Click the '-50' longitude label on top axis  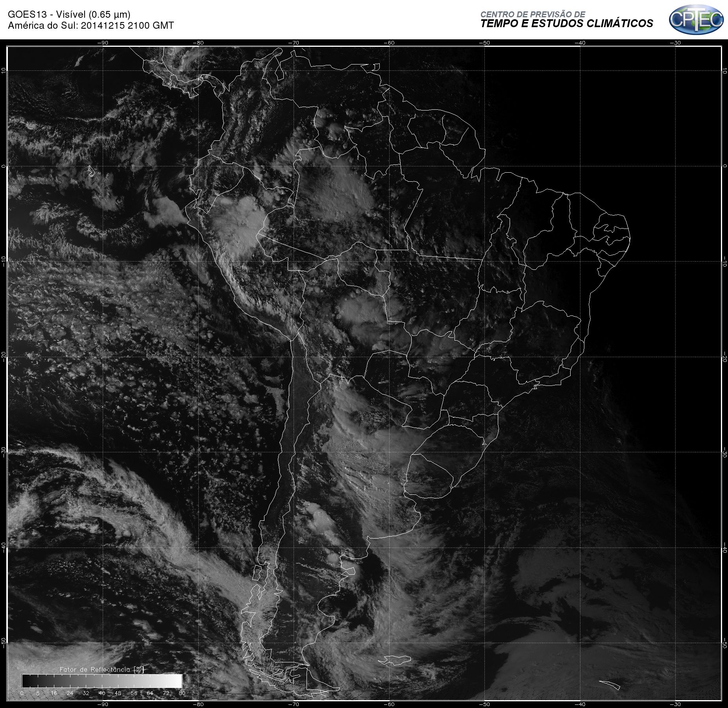pos(485,43)
